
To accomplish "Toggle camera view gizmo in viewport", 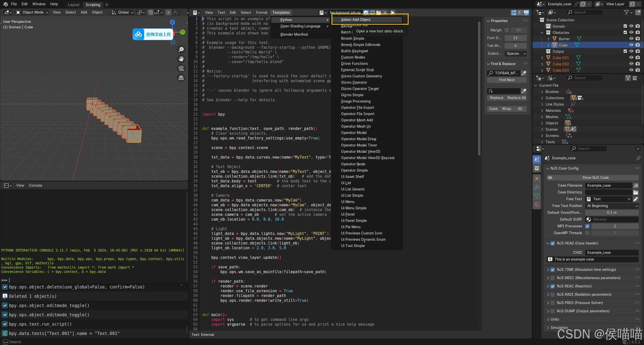I will tap(181, 68).
